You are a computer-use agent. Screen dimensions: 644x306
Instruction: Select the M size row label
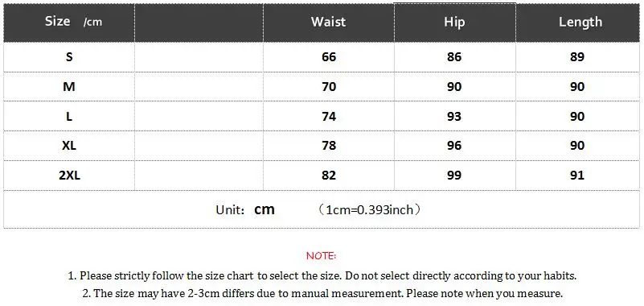click(x=69, y=87)
